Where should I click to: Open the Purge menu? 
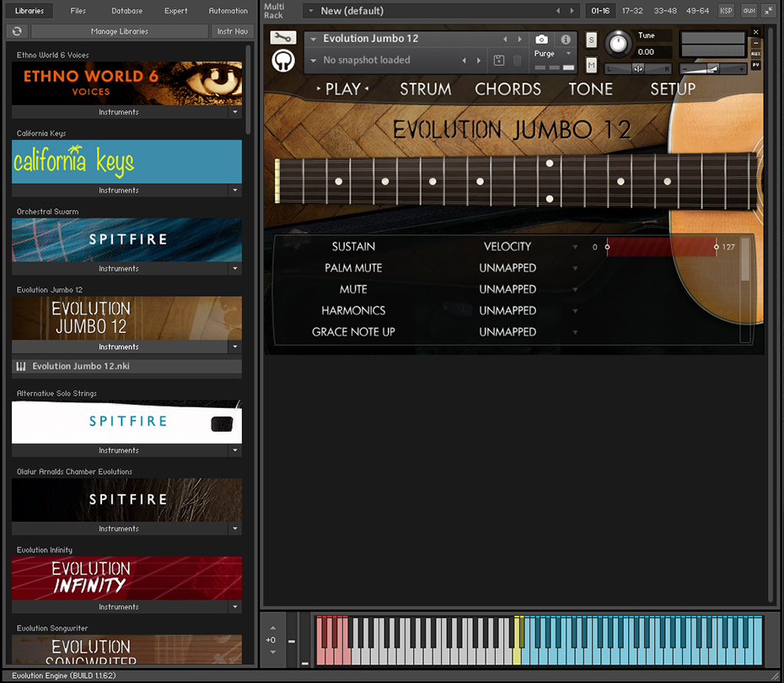(x=553, y=53)
